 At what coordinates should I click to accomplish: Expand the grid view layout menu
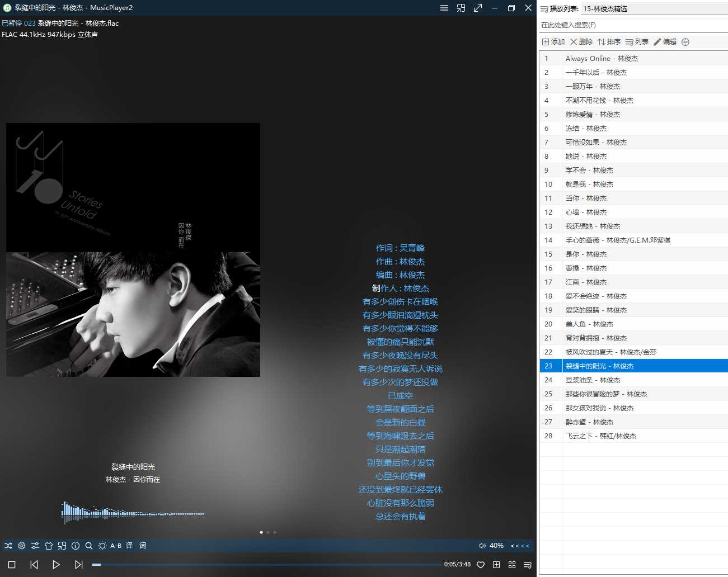coord(511,565)
